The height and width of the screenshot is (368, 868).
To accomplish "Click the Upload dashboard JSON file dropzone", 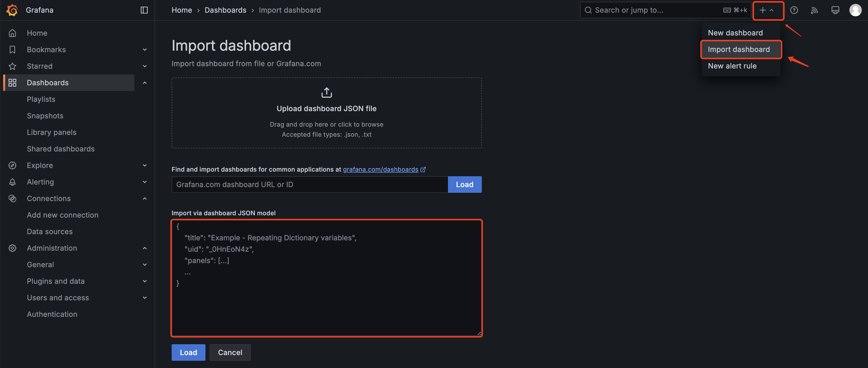I will [x=326, y=113].
